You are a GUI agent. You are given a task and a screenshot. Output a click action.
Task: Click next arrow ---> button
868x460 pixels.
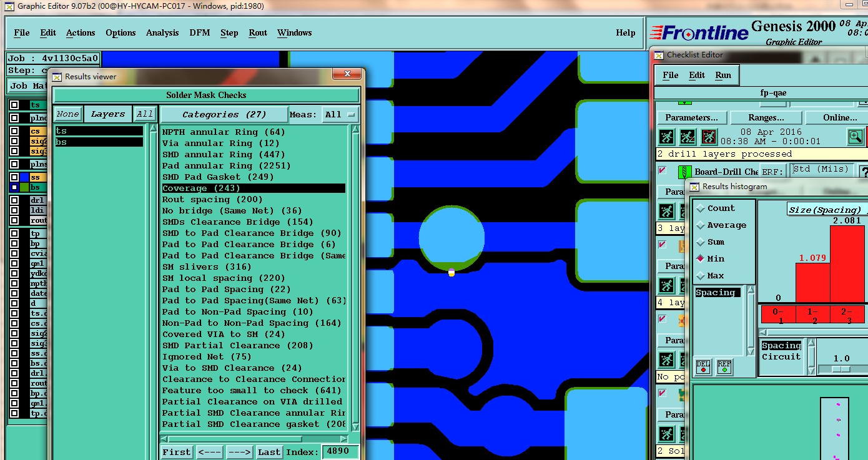tap(239, 452)
